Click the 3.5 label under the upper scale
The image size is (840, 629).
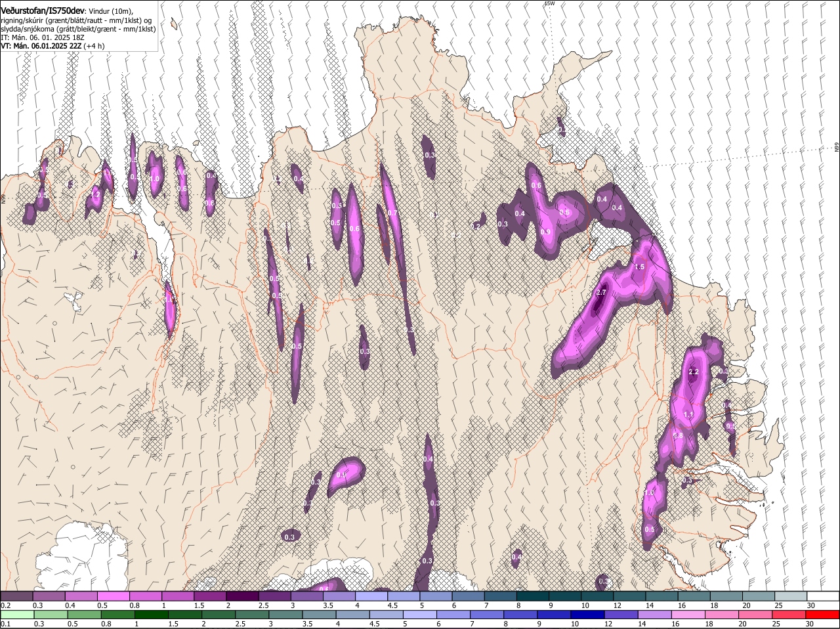(x=328, y=605)
